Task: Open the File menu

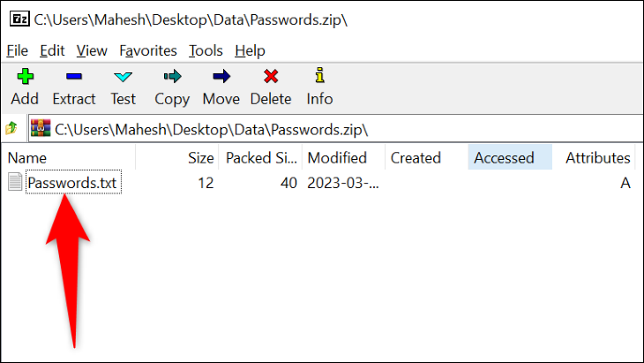Action: pos(18,50)
